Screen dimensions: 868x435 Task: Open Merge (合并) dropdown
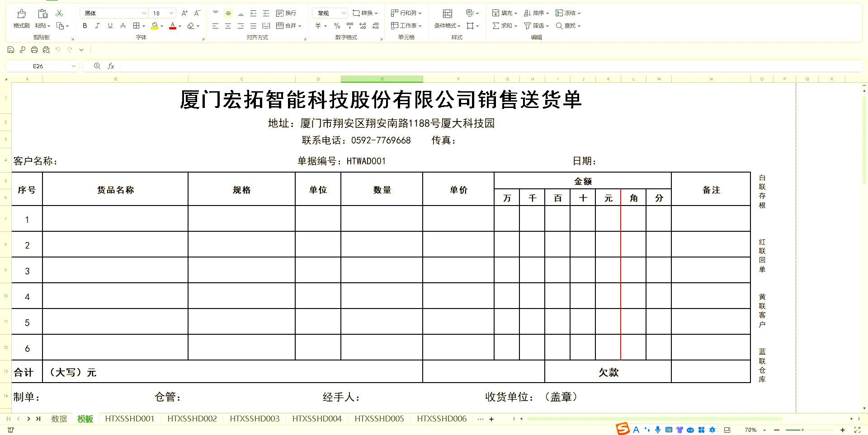click(x=288, y=26)
